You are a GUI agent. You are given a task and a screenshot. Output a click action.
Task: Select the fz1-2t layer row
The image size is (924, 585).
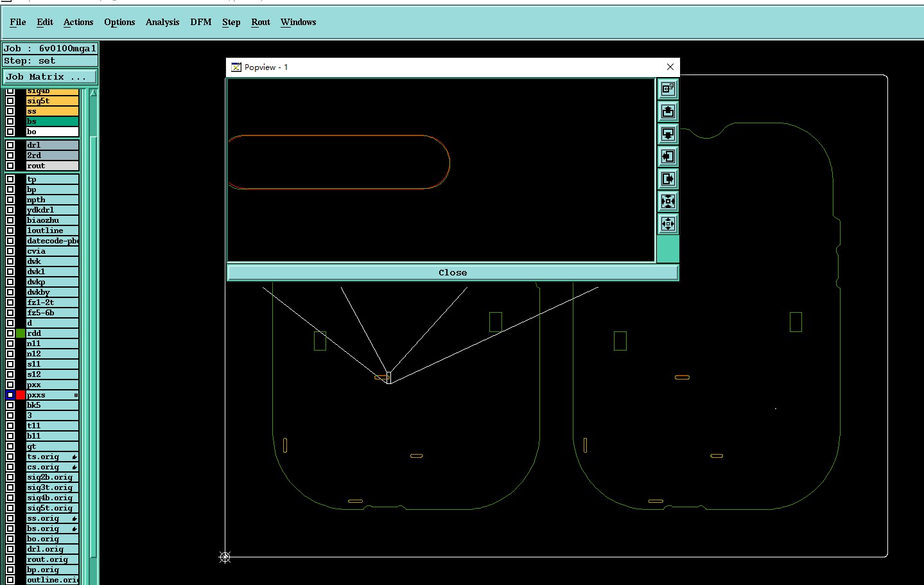click(53, 302)
